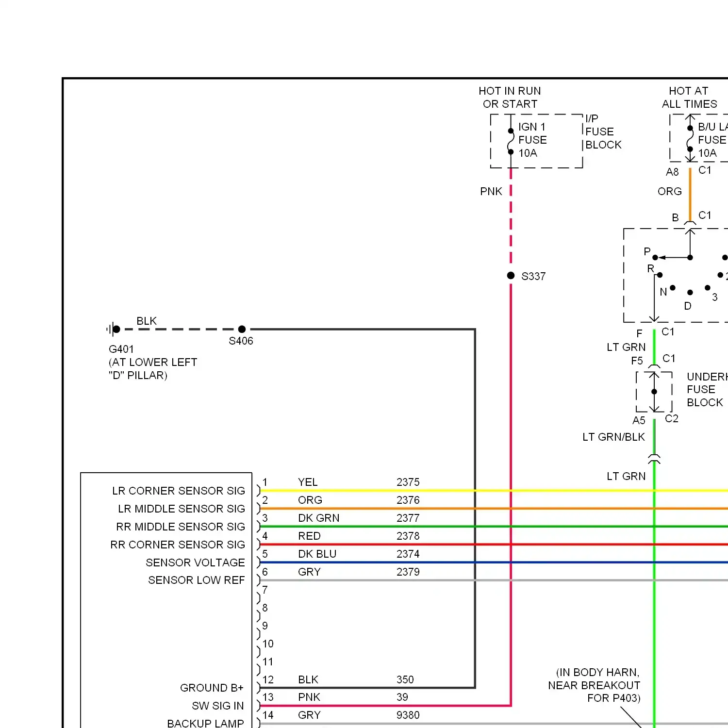Click 'LR MIDDLE SENSOR SIG' pin label

click(x=182, y=509)
